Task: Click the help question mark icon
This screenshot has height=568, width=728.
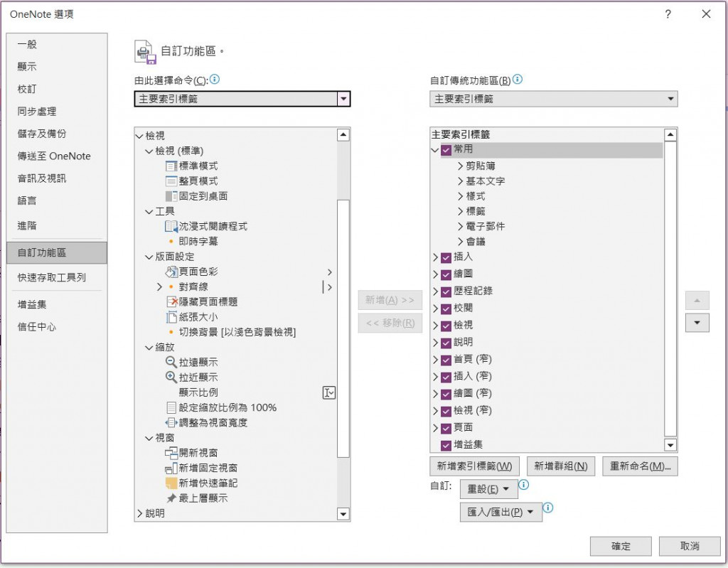Action: pos(668,14)
